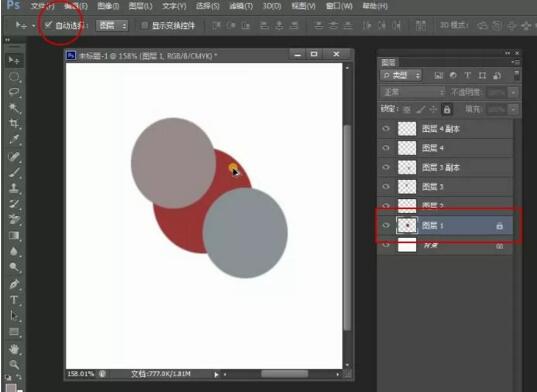537x392 pixels.
Task: Hide layer 图层 4 副本 with its eye icon
Action: pos(386,129)
